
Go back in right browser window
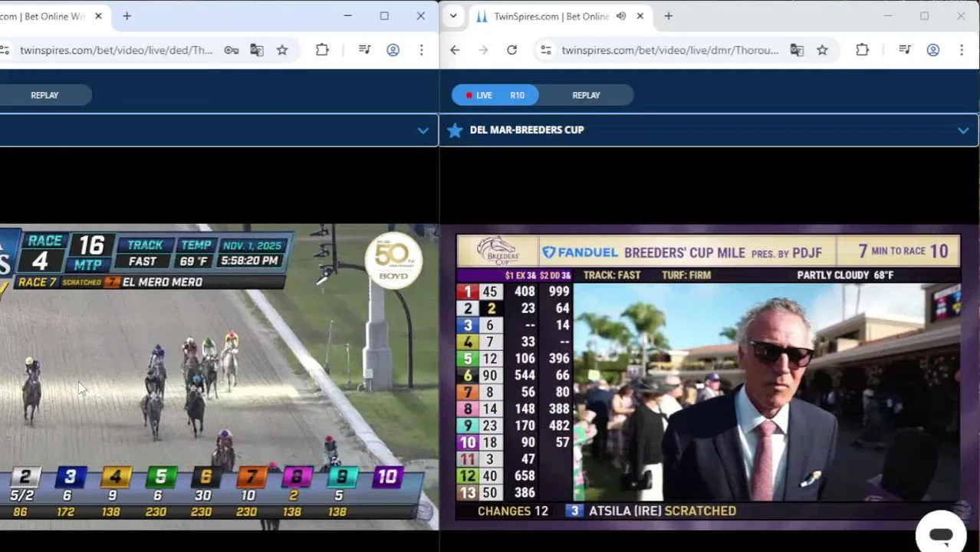pyautogui.click(x=455, y=50)
